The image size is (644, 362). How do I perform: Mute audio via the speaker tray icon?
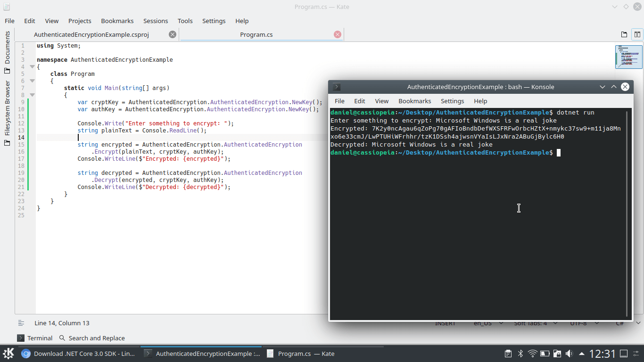tap(569, 353)
